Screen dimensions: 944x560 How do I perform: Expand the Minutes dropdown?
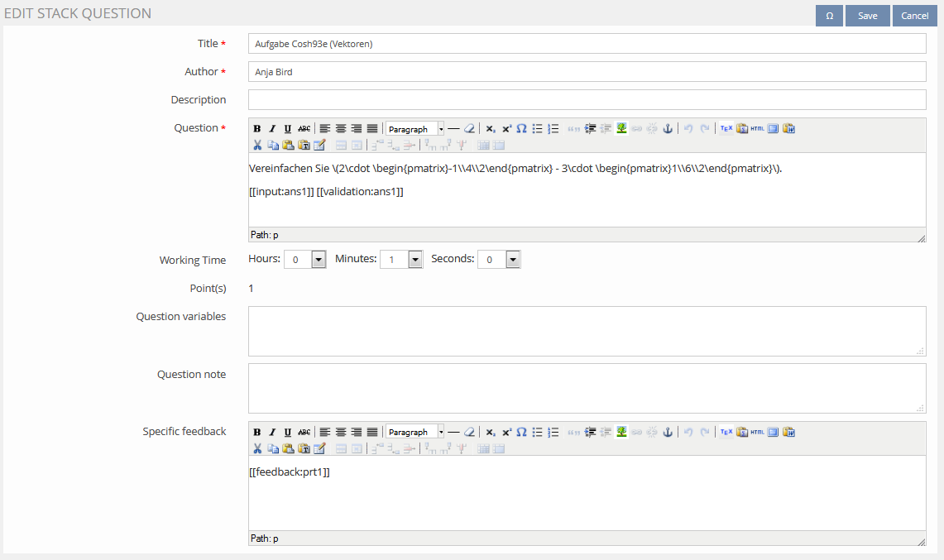point(414,260)
